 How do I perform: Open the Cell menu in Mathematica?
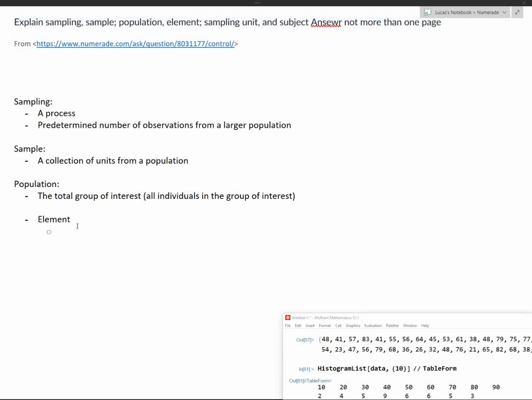pos(338,325)
